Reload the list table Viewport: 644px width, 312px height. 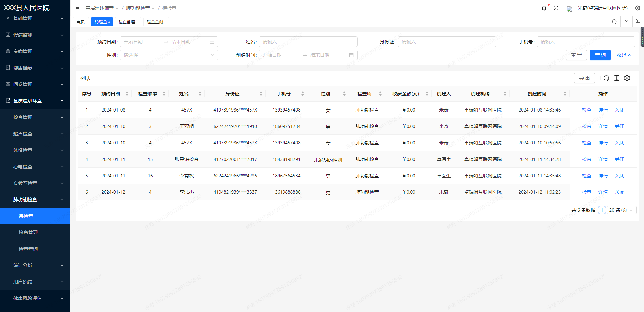pyautogui.click(x=606, y=78)
